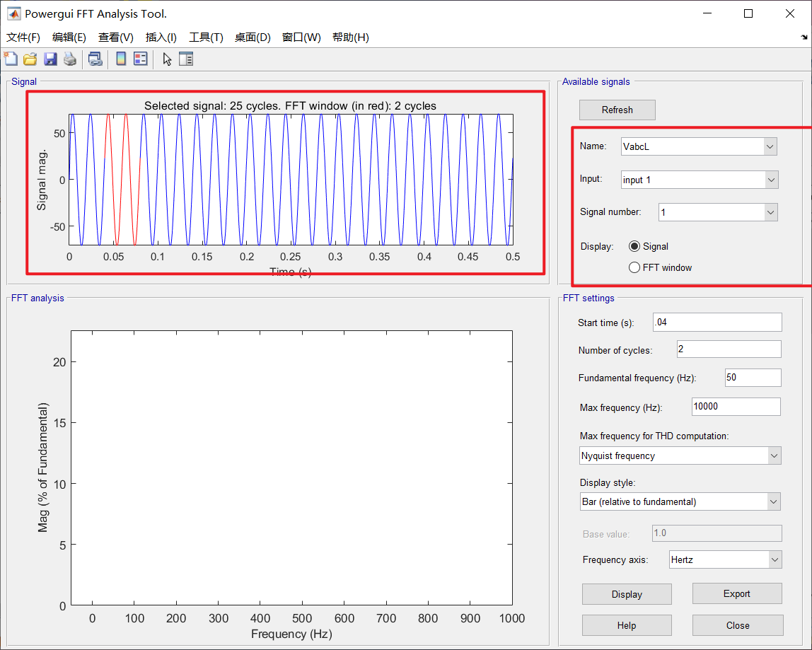Select the FFT window display option
Viewport: 812px width, 650px height.
coord(634,267)
